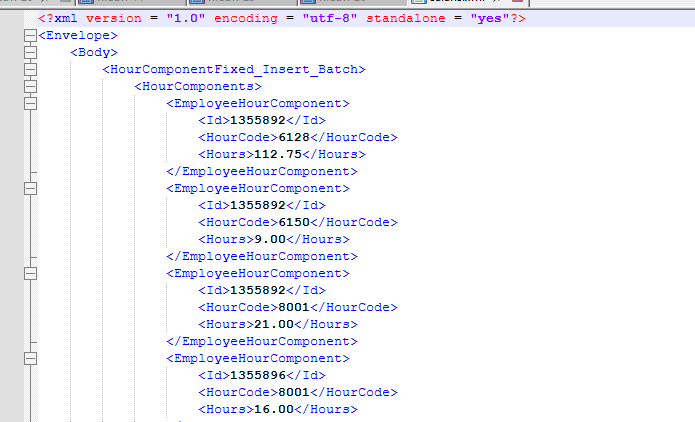Screen dimensions: 695x422
Task: Click the first closing EmployeeHourComponent tag
Action: pos(262,171)
